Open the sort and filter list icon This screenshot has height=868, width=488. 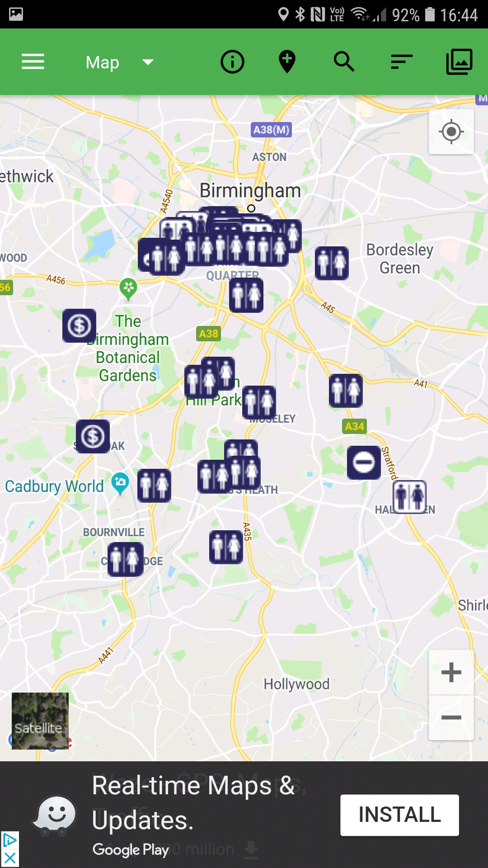click(x=402, y=62)
